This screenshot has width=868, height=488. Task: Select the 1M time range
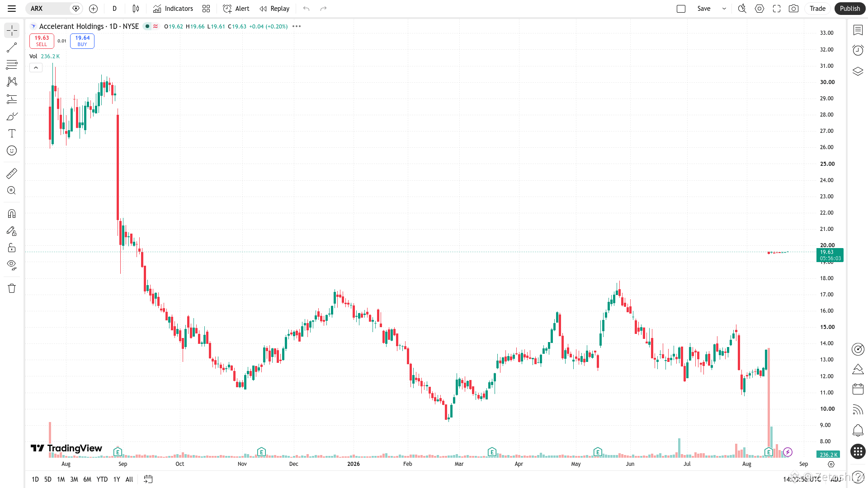coord(61,479)
